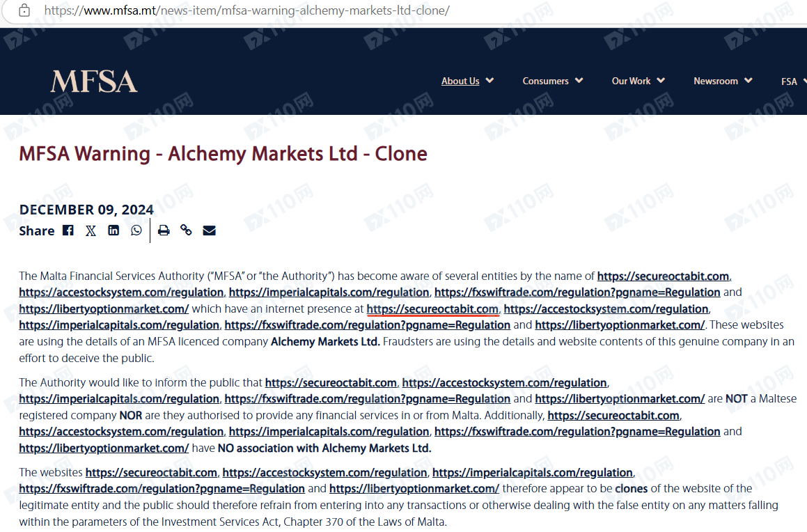Click the bold 'Alchemy Markets Ltd.' text
Image resolution: width=807 pixels, height=532 pixels.
point(325,342)
